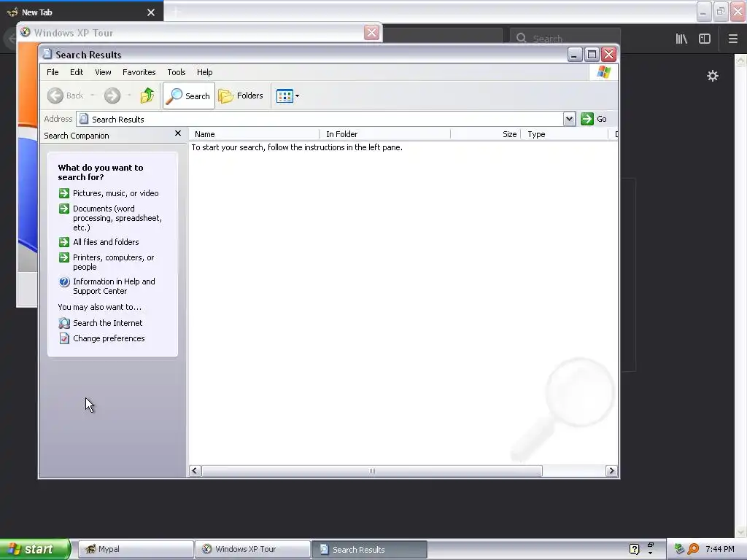Sort by the In Folder column header
The height and width of the screenshot is (560, 747).
[385, 134]
